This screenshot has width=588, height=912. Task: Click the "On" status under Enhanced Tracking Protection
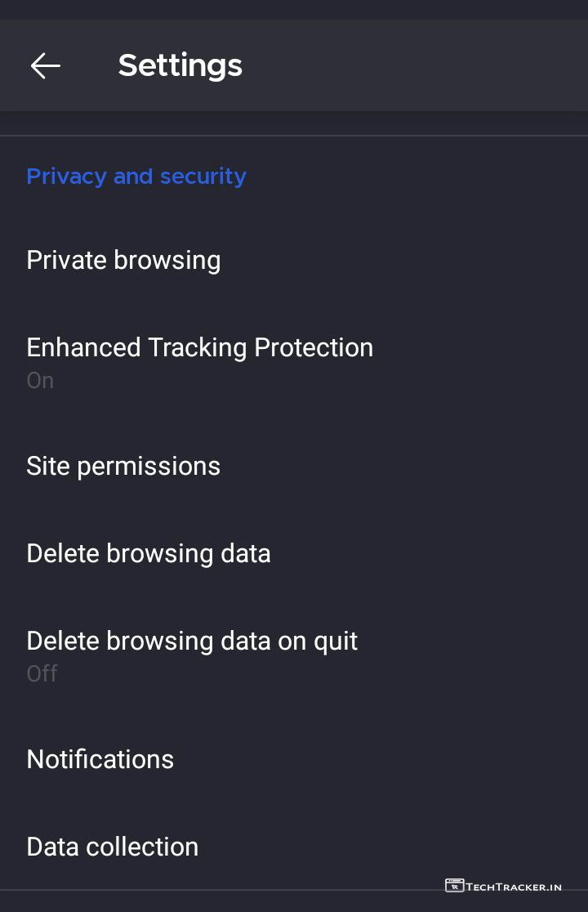click(40, 381)
